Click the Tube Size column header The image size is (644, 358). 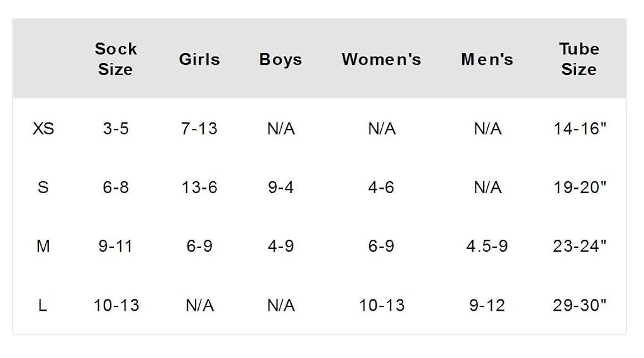point(579,59)
